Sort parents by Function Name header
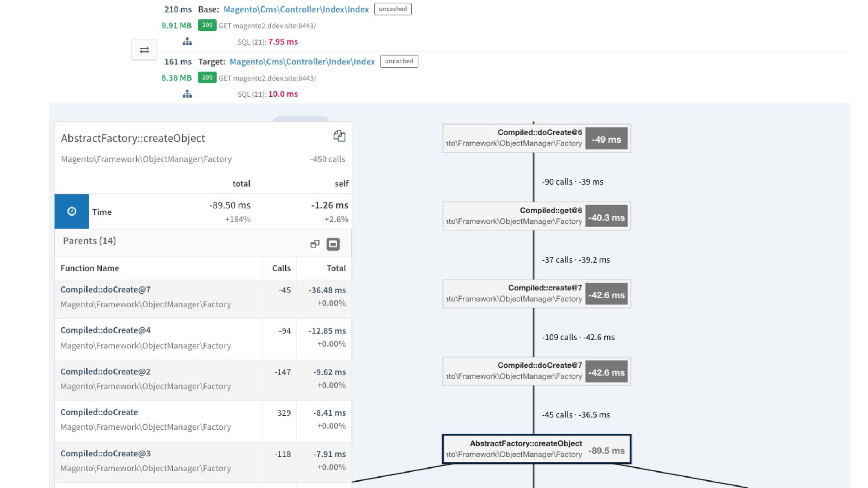The image size is (868, 488). tap(90, 268)
